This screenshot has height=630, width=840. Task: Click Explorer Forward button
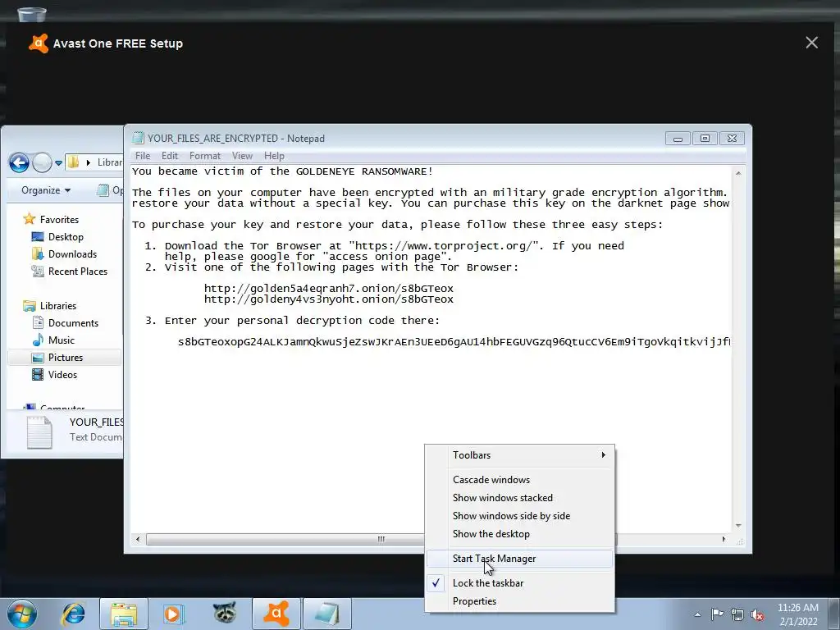[x=42, y=162]
